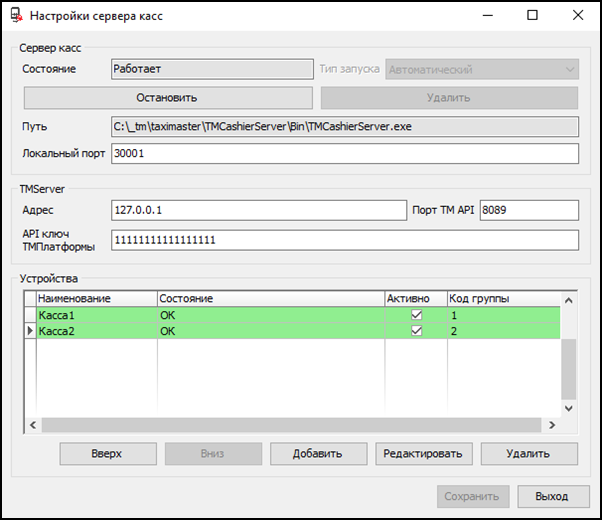Move device up with Вверх button

coord(108,454)
